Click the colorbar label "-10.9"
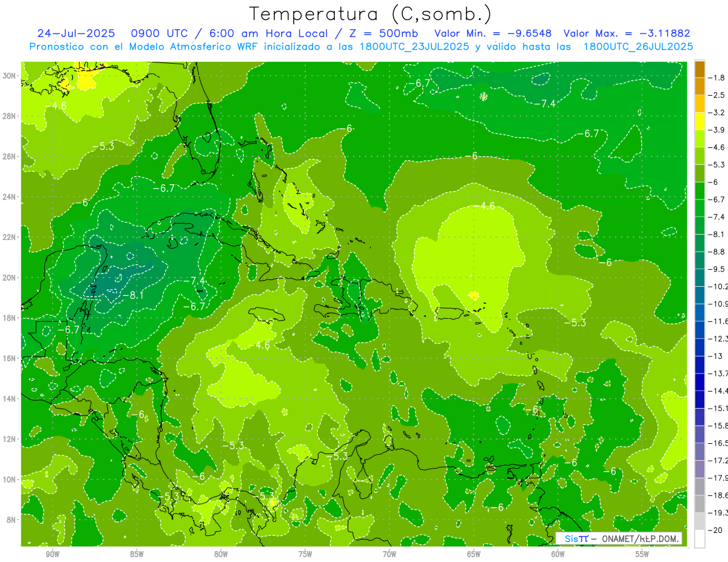Image resolution: width=728 pixels, height=562 pixels. click(718, 304)
